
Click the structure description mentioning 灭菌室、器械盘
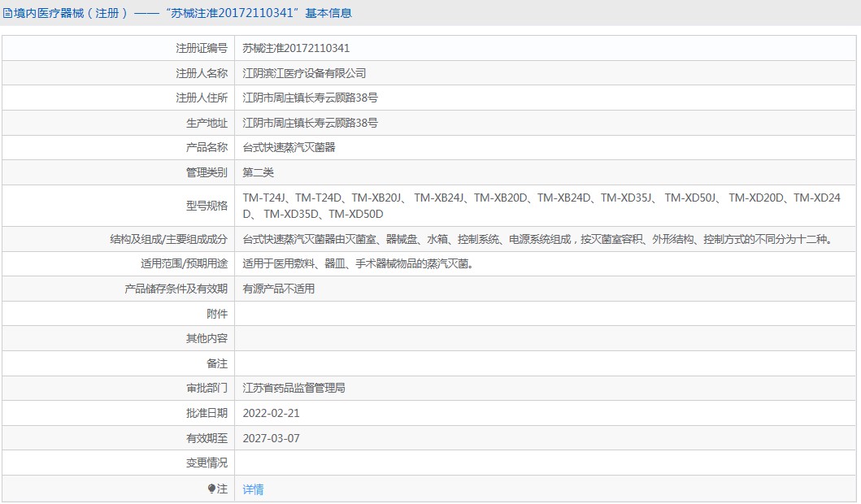538,239
